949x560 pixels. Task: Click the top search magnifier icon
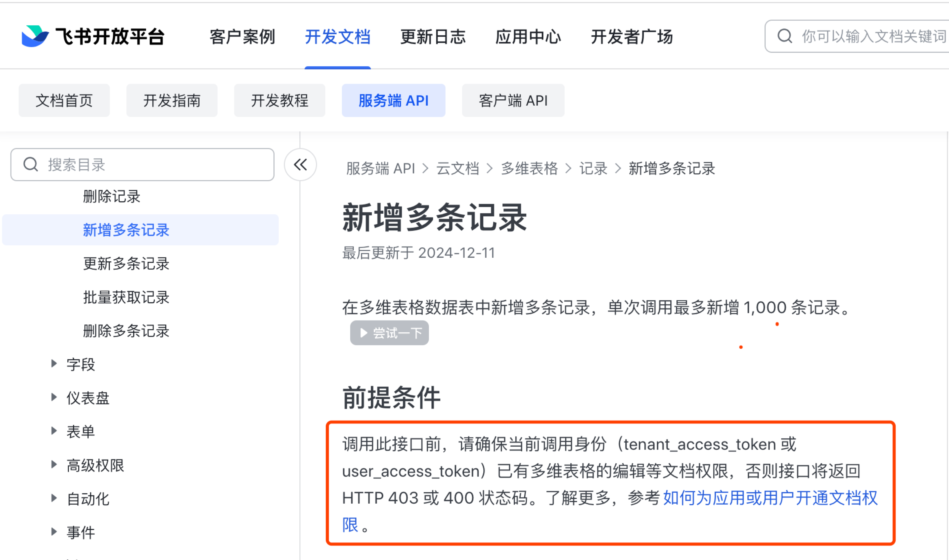(x=784, y=36)
